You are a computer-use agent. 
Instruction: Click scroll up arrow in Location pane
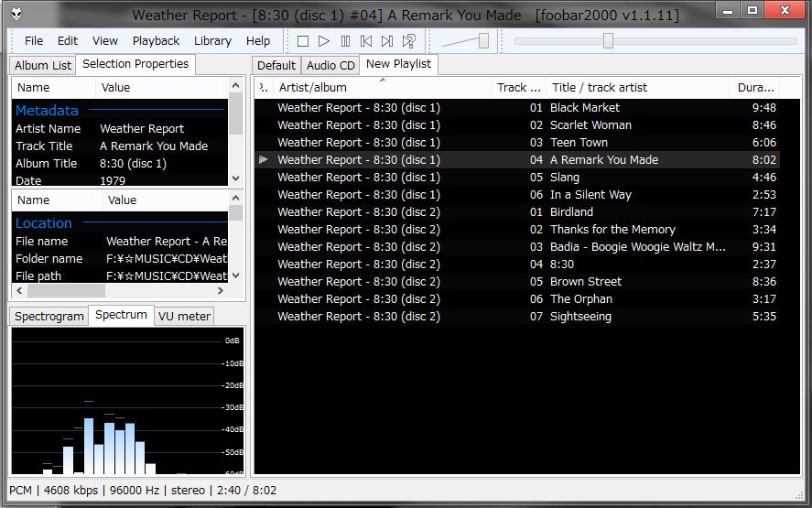(x=235, y=198)
